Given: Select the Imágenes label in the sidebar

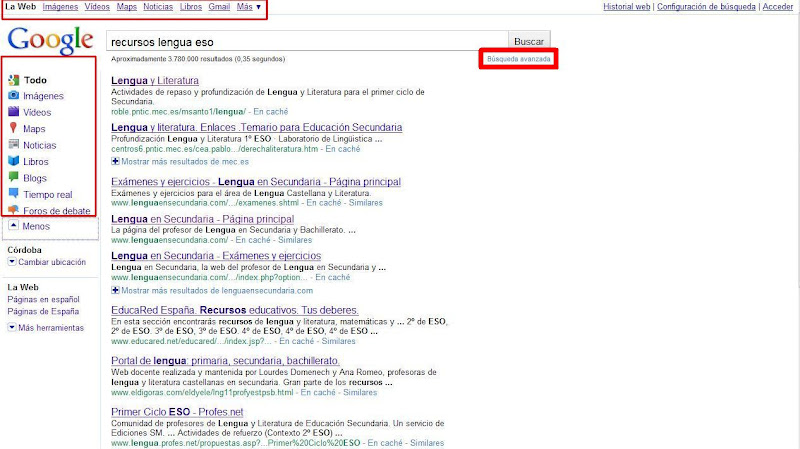Looking at the screenshot, I should (43, 96).
